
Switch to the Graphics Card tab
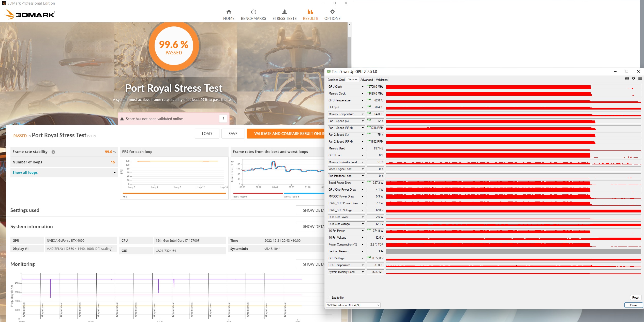[x=336, y=80]
